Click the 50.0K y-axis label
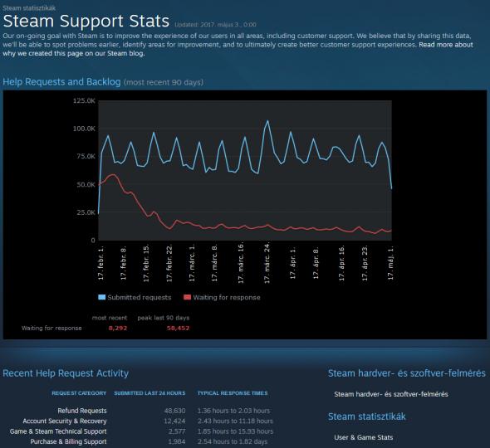The height and width of the screenshot is (448, 490). click(86, 184)
